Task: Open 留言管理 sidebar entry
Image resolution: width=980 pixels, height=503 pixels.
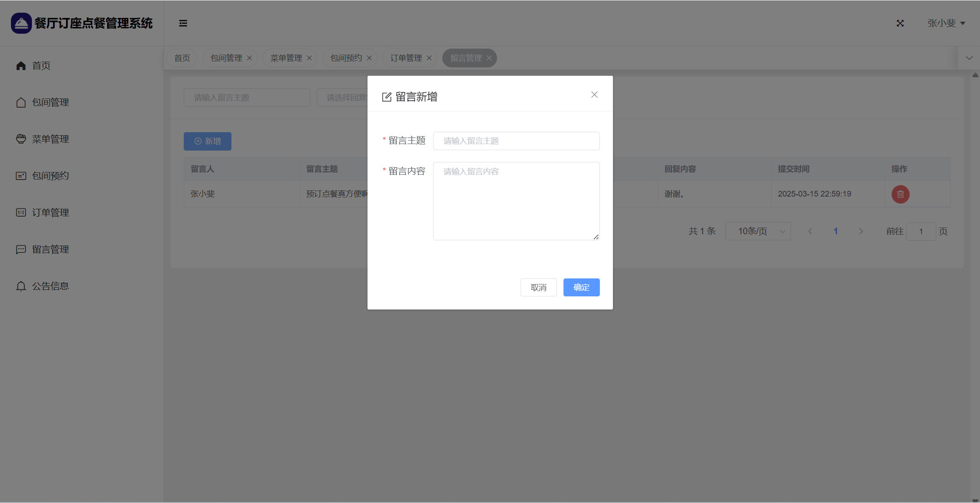Action: tap(50, 250)
